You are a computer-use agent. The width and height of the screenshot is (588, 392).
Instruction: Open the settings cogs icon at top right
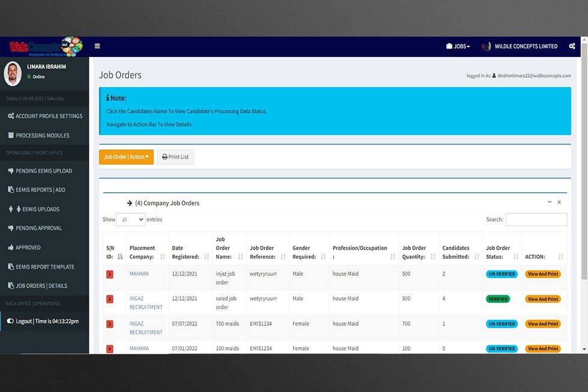(x=572, y=46)
